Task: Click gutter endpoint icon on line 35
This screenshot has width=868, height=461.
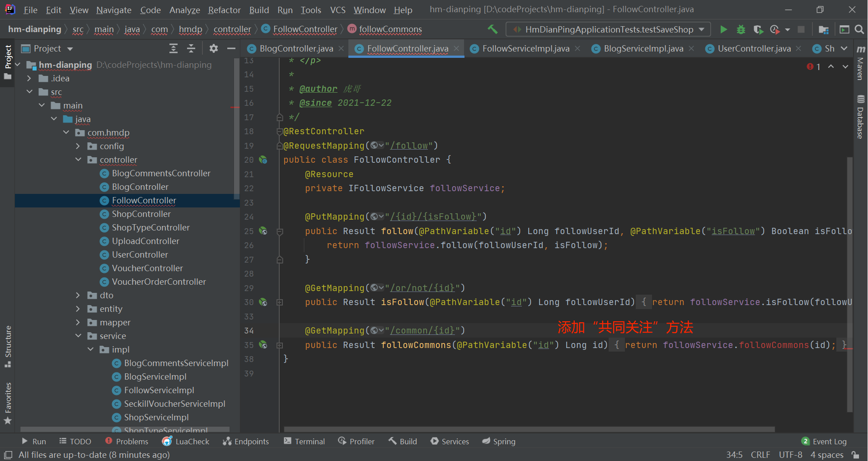Action: coord(263,345)
